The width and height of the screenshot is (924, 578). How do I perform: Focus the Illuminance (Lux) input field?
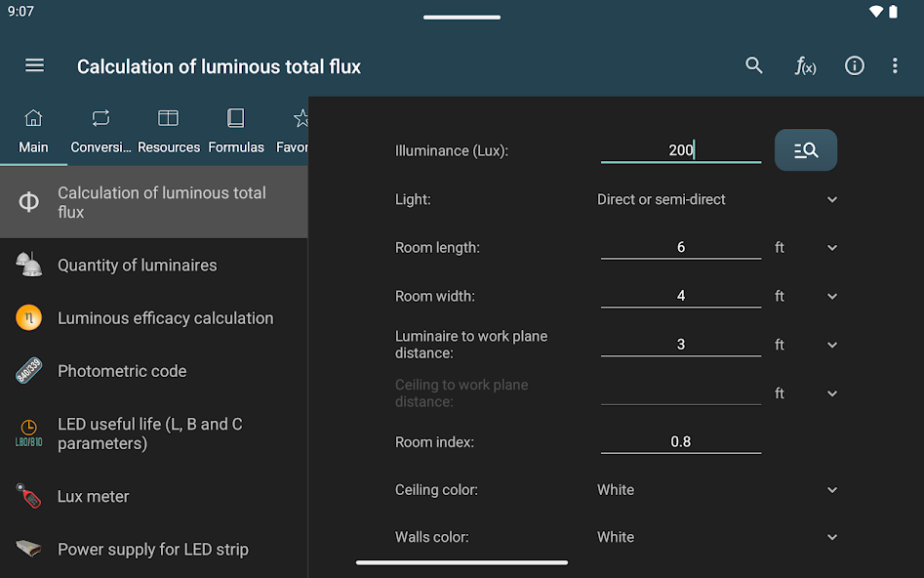pos(681,150)
